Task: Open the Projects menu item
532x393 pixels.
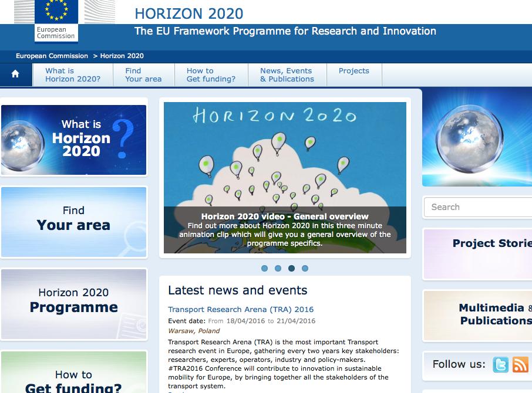Action: (354, 75)
